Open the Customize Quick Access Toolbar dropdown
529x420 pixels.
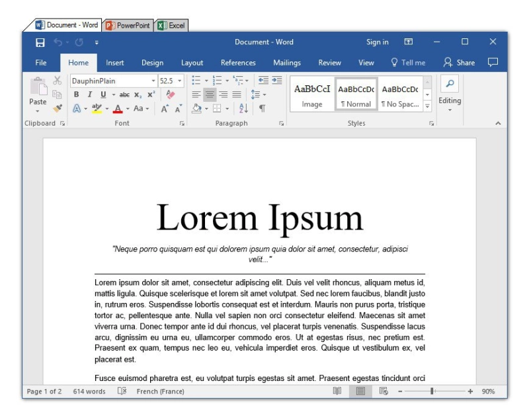pos(97,42)
